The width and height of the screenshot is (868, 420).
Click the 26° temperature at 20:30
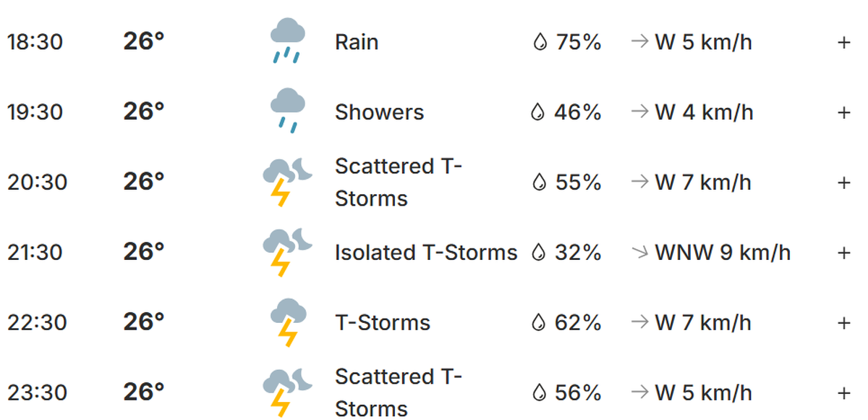pyautogui.click(x=144, y=181)
